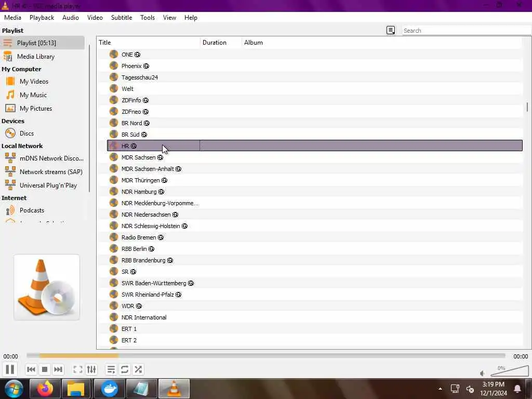The height and width of the screenshot is (399, 532).
Task: Show hidden tray icons arrow
Action: [440, 389]
